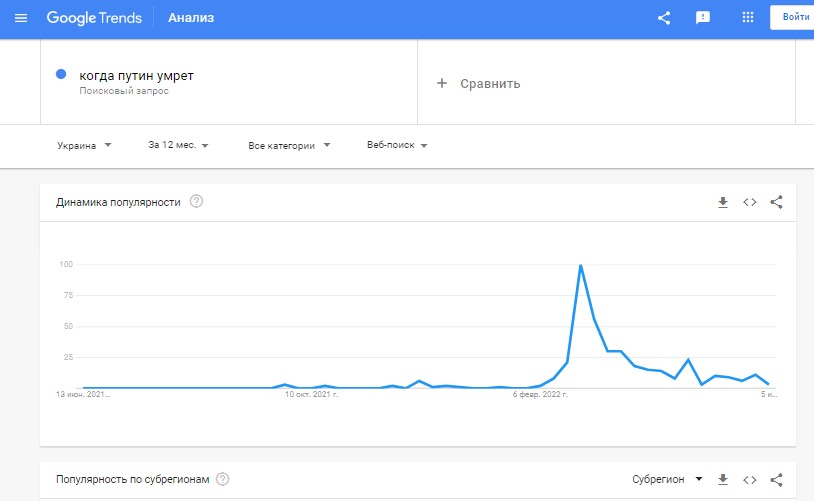Image resolution: width=814 pixels, height=501 pixels.
Task: Open the Веб-поиск search type dropdown
Action: (x=397, y=145)
